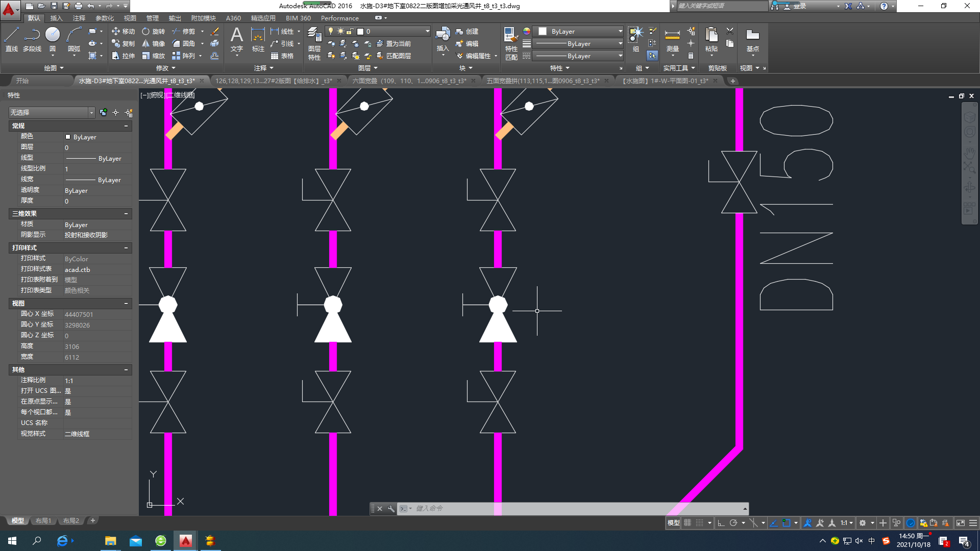Viewport: 980px width, 551px height.
Task: Toggle ortho mode in status bar
Action: pos(721,523)
